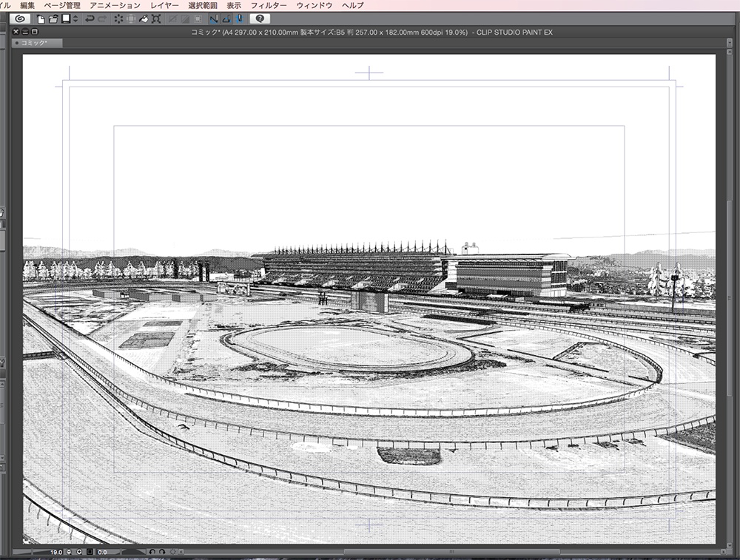Click the 0.0 rotation angle field
Image resolution: width=740 pixels, height=560 pixels.
pyautogui.click(x=102, y=552)
